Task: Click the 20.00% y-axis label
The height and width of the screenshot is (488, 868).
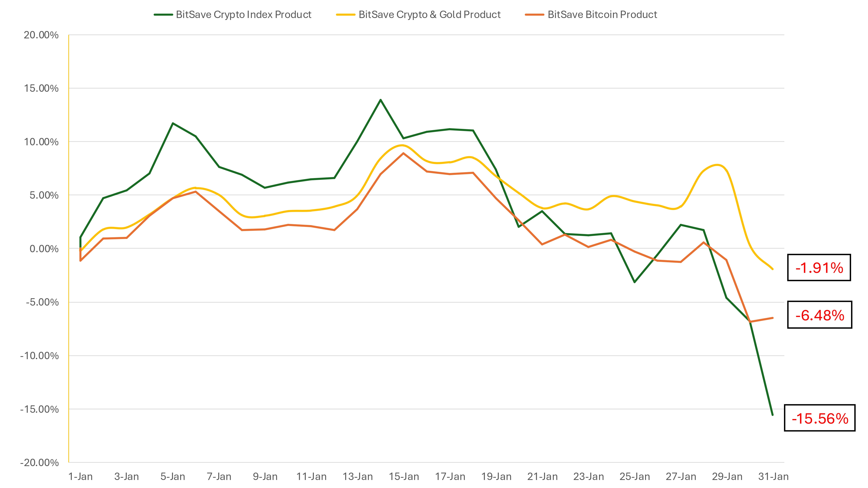Action: pyautogui.click(x=41, y=35)
